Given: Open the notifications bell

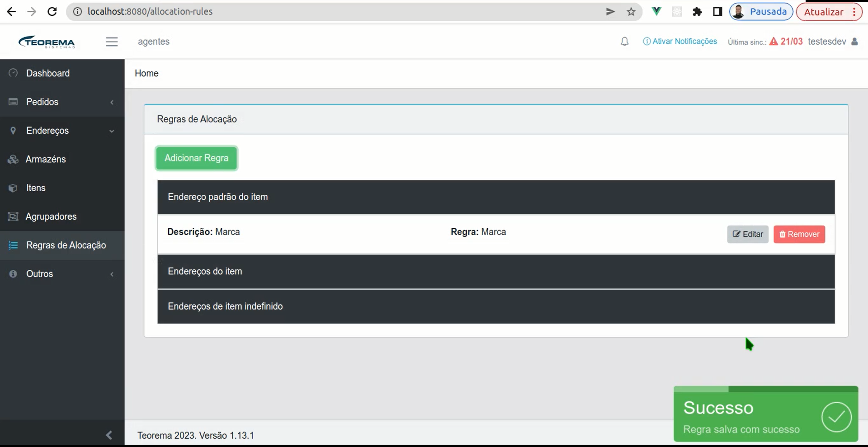Looking at the screenshot, I should [624, 42].
